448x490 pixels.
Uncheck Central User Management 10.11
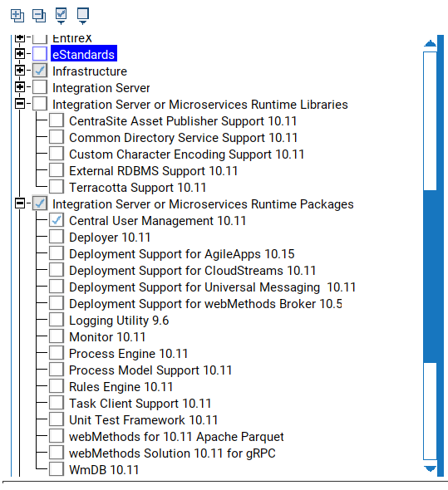pos(57,220)
